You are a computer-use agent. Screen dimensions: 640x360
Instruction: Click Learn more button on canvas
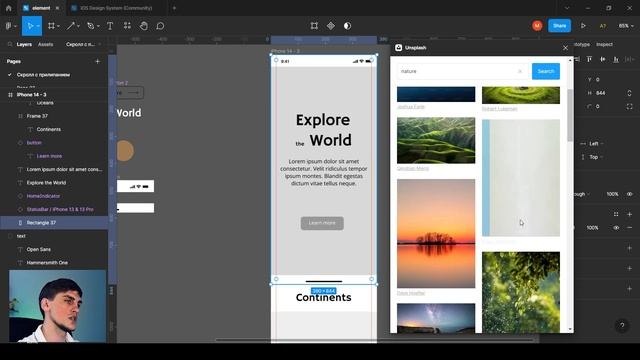(322, 223)
